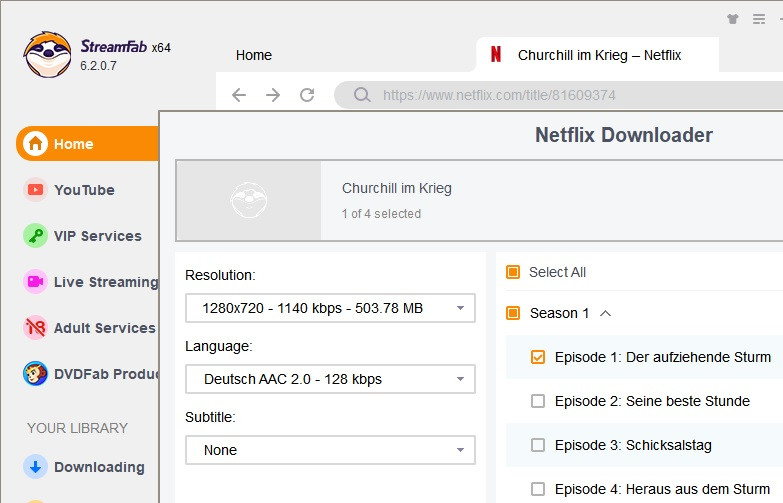Click the Episode 3: Schicksalstag title
Image resolution: width=783 pixels, height=503 pixels.
click(633, 445)
